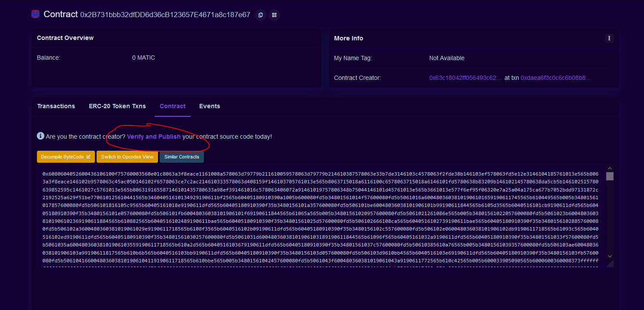Click the 'Contract Creator:' label
644x310 pixels.
[358, 78]
